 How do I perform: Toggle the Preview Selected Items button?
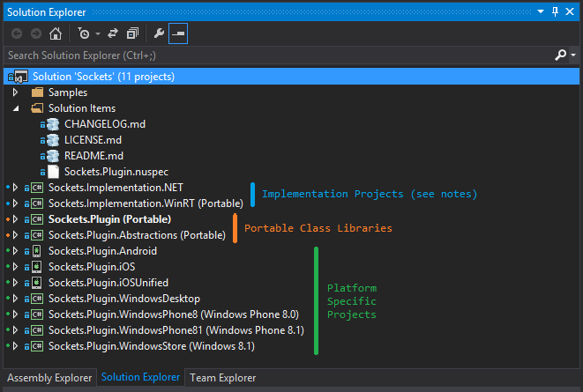178,33
